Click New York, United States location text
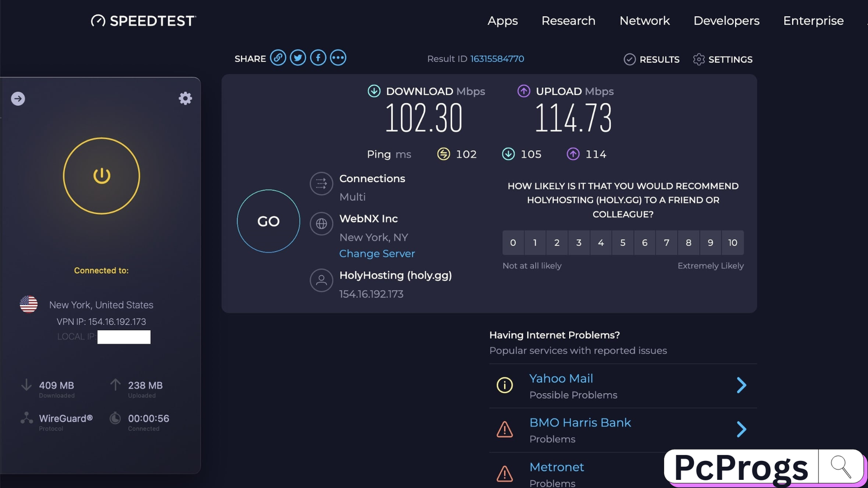The image size is (868, 488). [x=101, y=305]
